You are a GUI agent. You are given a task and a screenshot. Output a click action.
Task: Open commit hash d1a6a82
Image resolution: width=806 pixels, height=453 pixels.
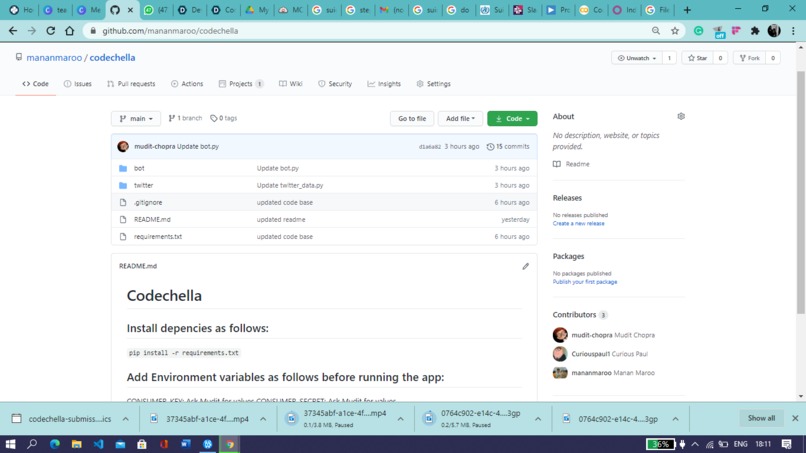coord(430,147)
